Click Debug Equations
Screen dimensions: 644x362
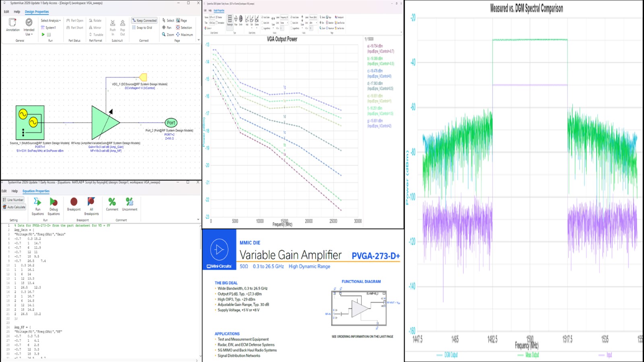pyautogui.click(x=54, y=206)
